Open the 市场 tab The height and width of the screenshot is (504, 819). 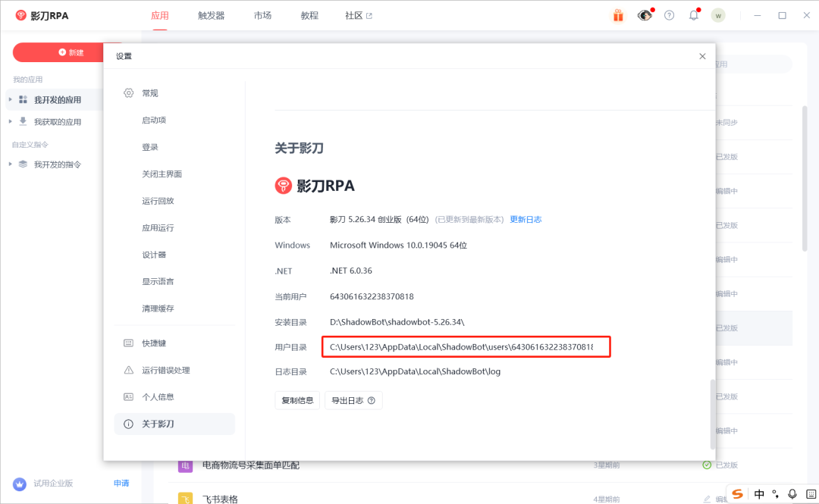(262, 16)
